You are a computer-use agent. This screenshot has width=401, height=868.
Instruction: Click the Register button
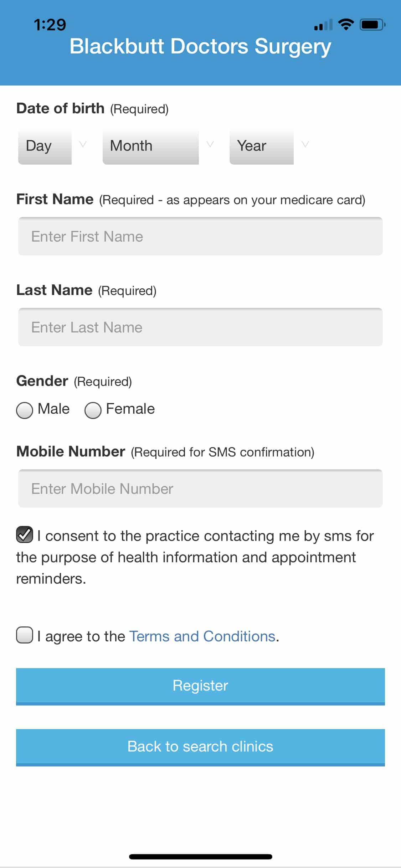pos(200,687)
